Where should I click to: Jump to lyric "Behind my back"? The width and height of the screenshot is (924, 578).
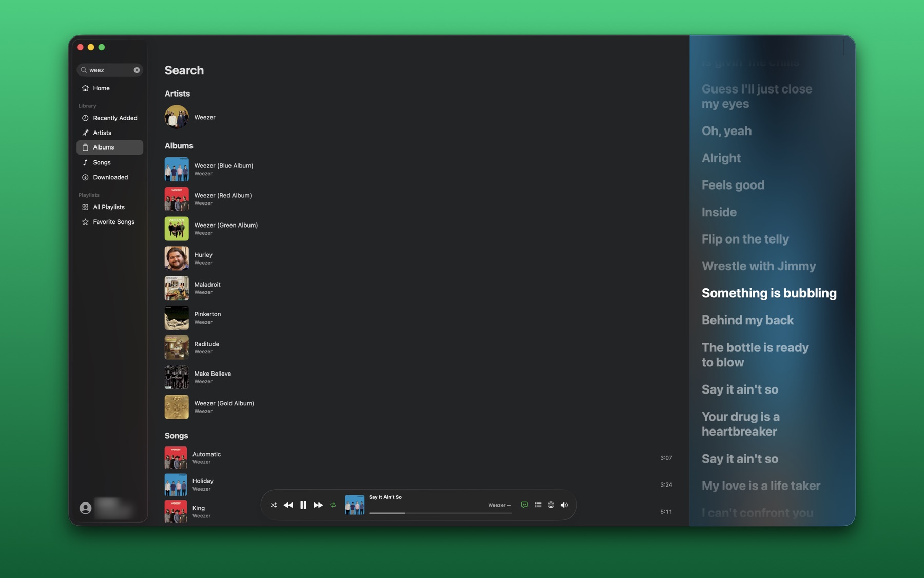coord(747,320)
